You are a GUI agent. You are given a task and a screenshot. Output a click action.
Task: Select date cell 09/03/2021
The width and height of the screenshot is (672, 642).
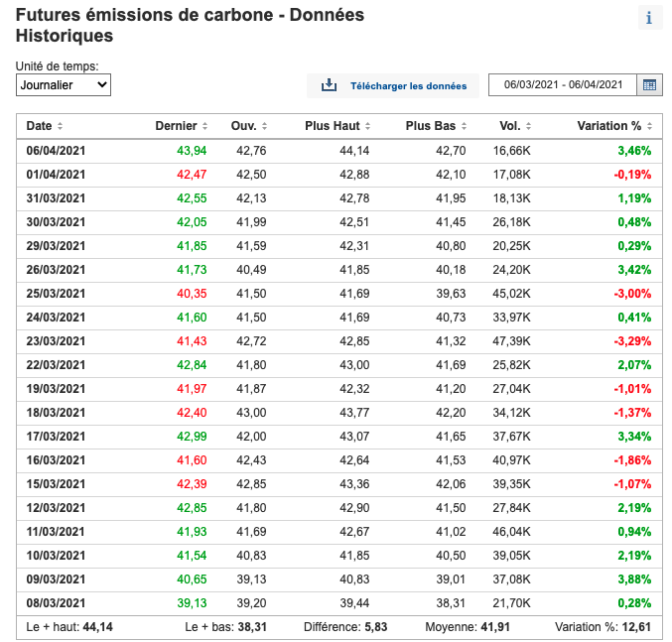[x=56, y=579]
